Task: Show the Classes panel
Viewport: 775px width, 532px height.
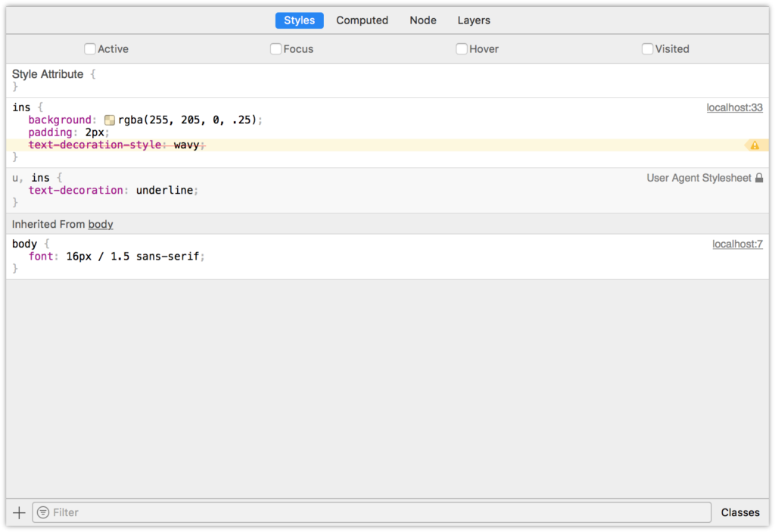Action: pos(739,512)
